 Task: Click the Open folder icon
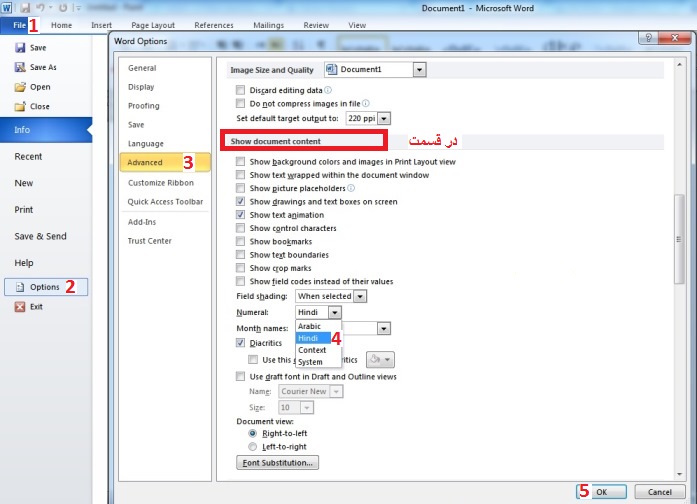(x=20, y=87)
